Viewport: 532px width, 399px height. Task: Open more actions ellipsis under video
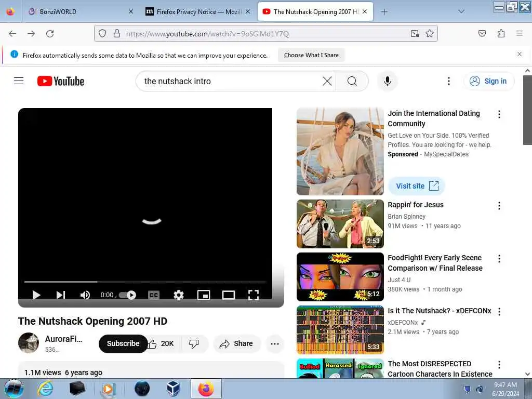[x=275, y=344]
